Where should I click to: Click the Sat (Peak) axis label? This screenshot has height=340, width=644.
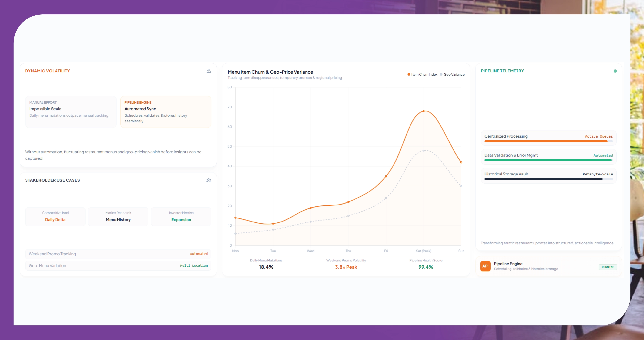click(423, 251)
